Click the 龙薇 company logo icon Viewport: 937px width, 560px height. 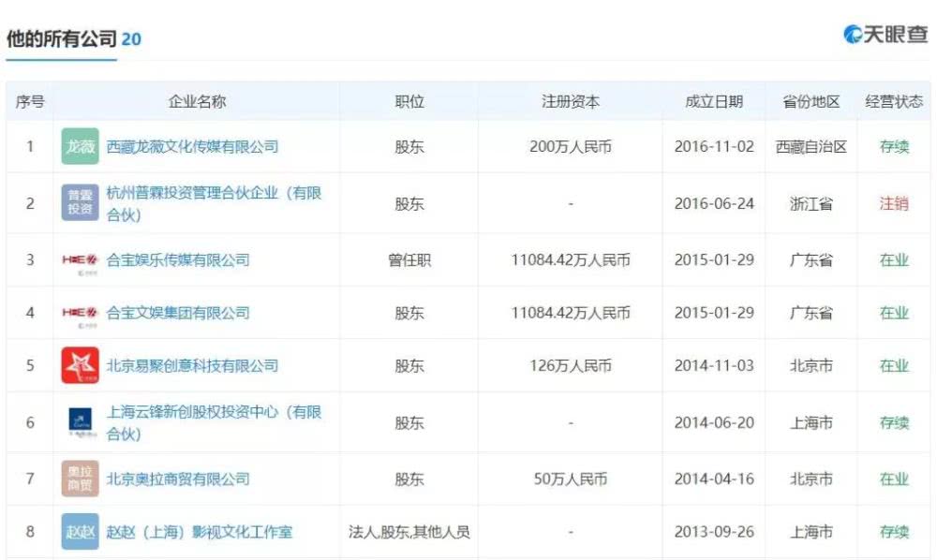80,146
